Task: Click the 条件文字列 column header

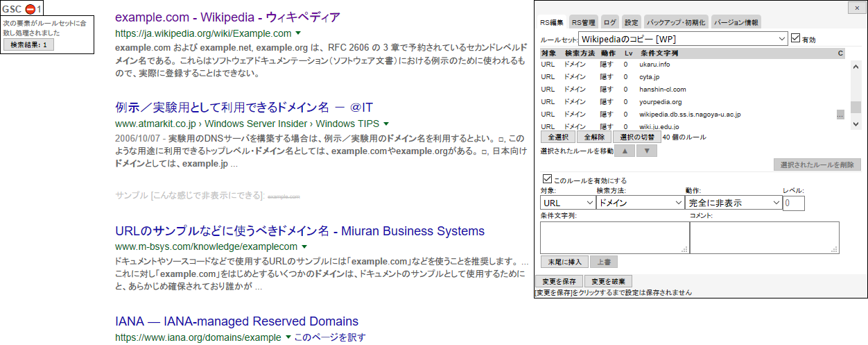Action: pos(659,53)
